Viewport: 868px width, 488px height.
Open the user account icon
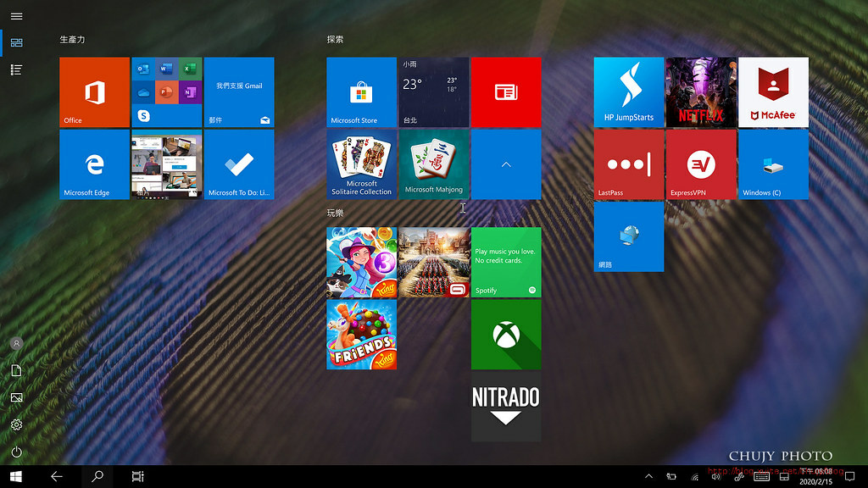click(x=17, y=344)
